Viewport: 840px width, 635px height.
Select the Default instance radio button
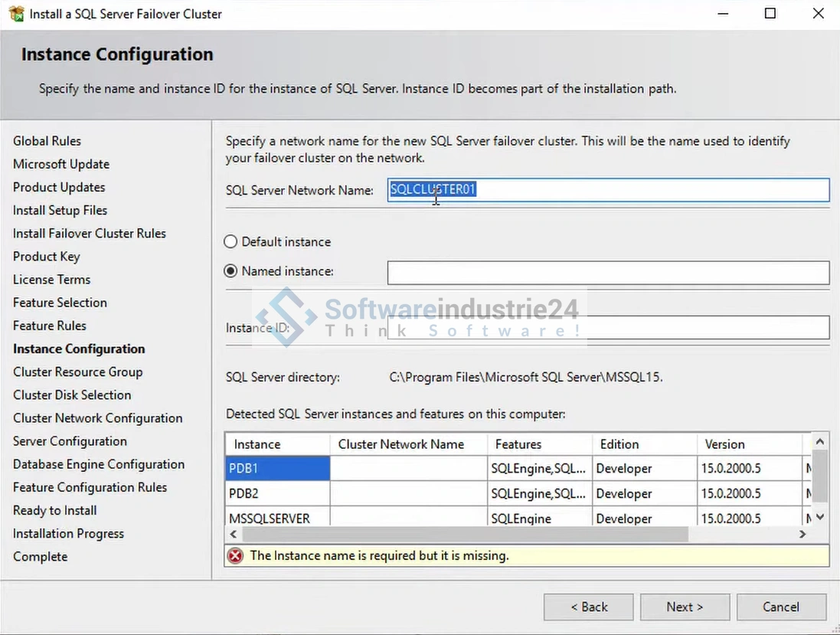click(230, 242)
